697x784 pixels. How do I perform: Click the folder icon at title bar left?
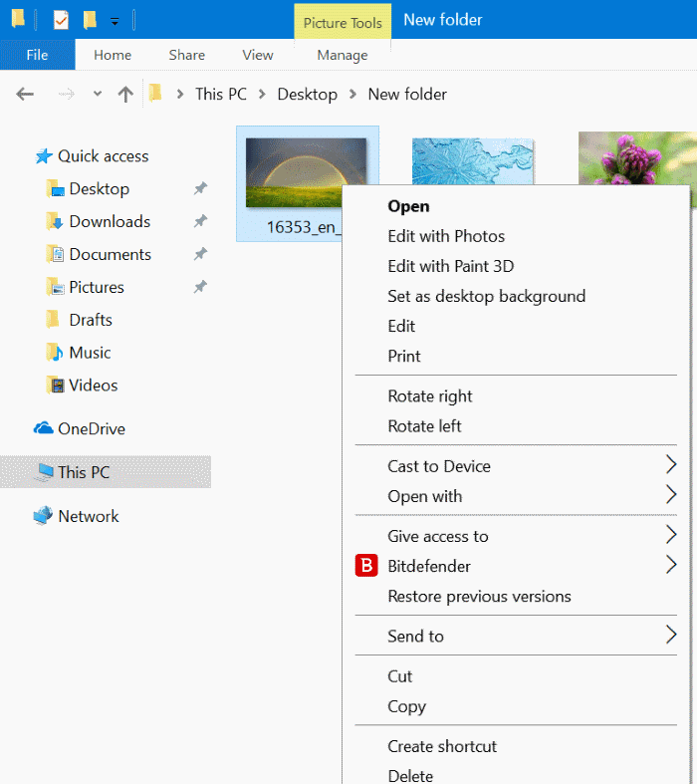(18, 18)
